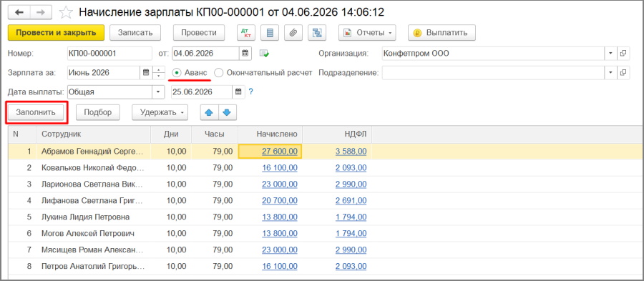Click into the Подразделение input field
Screen dimensions: 644x281
click(493, 73)
